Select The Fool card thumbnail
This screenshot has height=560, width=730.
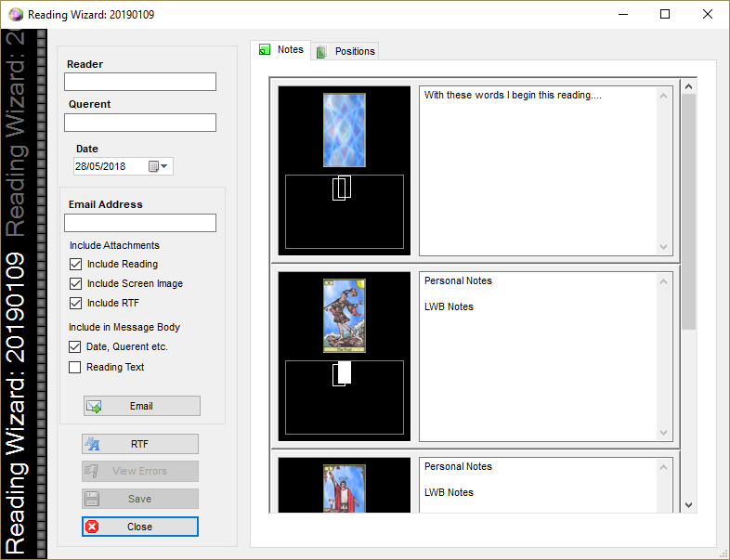tap(345, 316)
